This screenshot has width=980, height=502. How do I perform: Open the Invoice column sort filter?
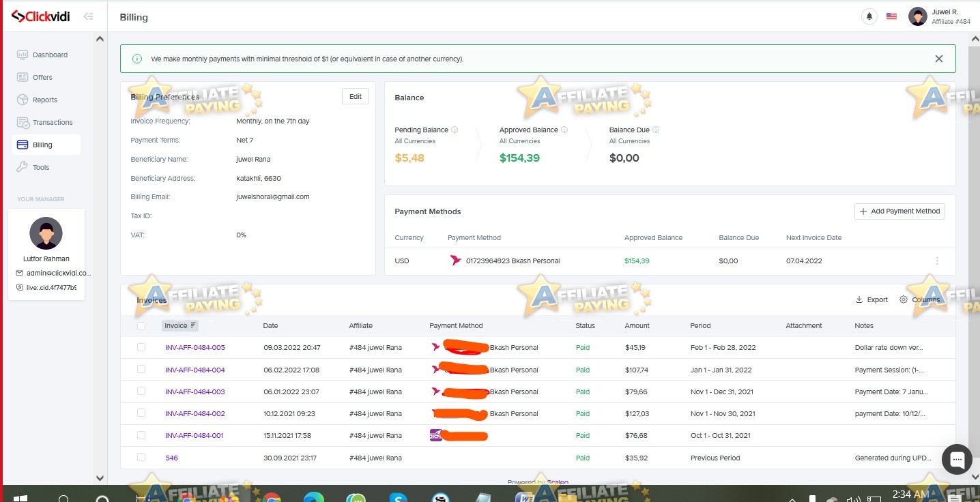(x=193, y=325)
